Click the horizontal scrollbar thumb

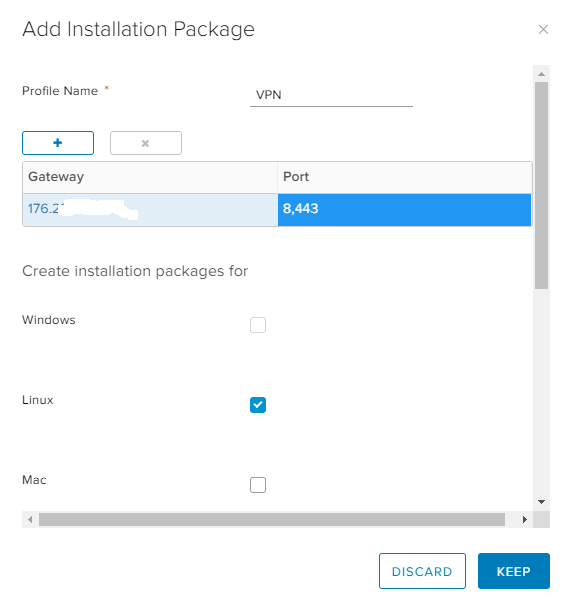click(x=272, y=519)
